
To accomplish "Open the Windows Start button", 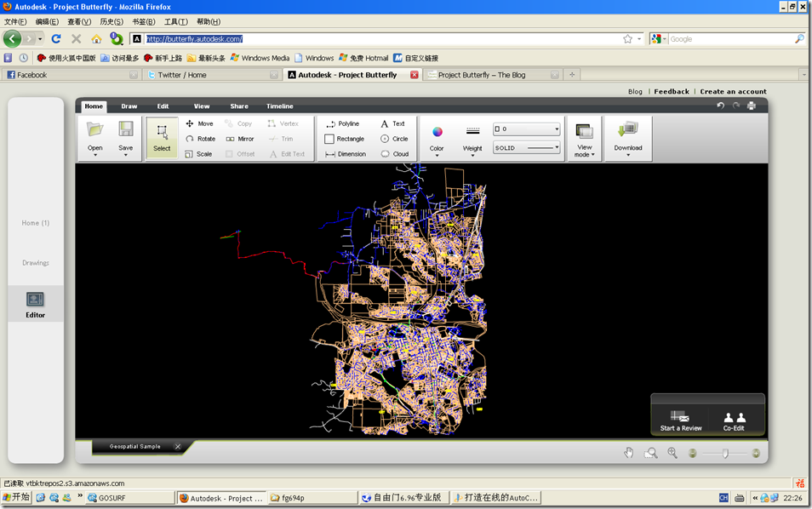I will coord(16,498).
